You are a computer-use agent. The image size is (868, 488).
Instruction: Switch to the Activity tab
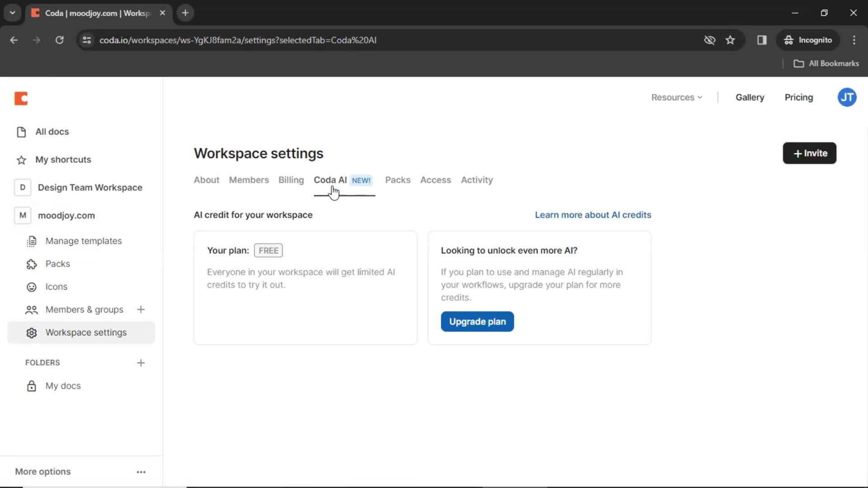coord(477,180)
